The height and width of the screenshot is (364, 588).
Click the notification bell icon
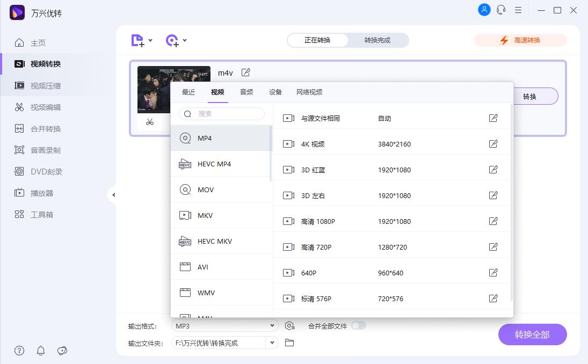coord(40,351)
